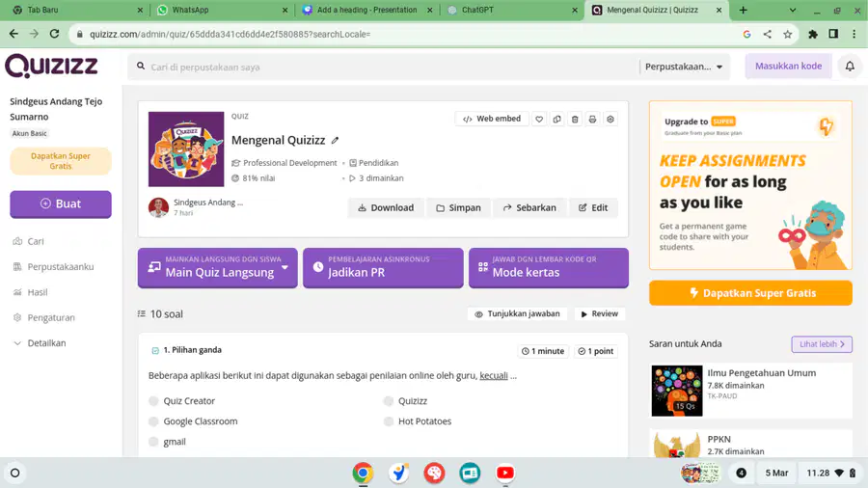Viewport: 868px width, 488px height.
Task: Click the heart like icon on quiz
Action: point(539,119)
